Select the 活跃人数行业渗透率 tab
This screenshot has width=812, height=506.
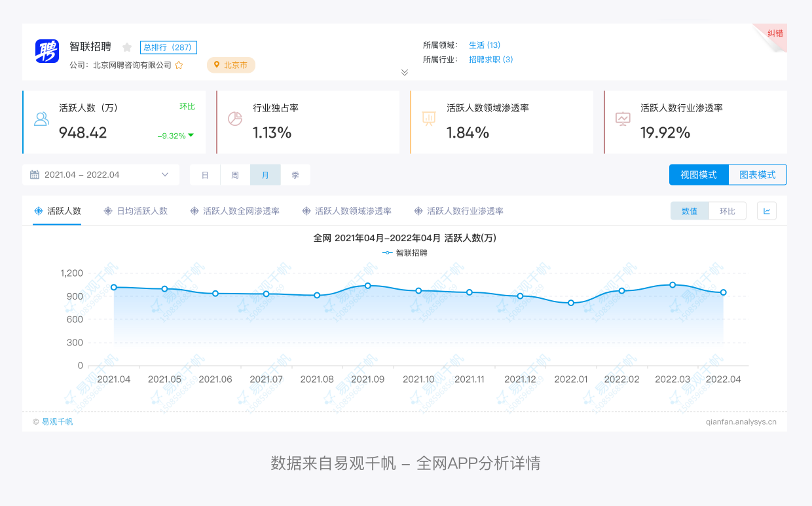coord(458,211)
